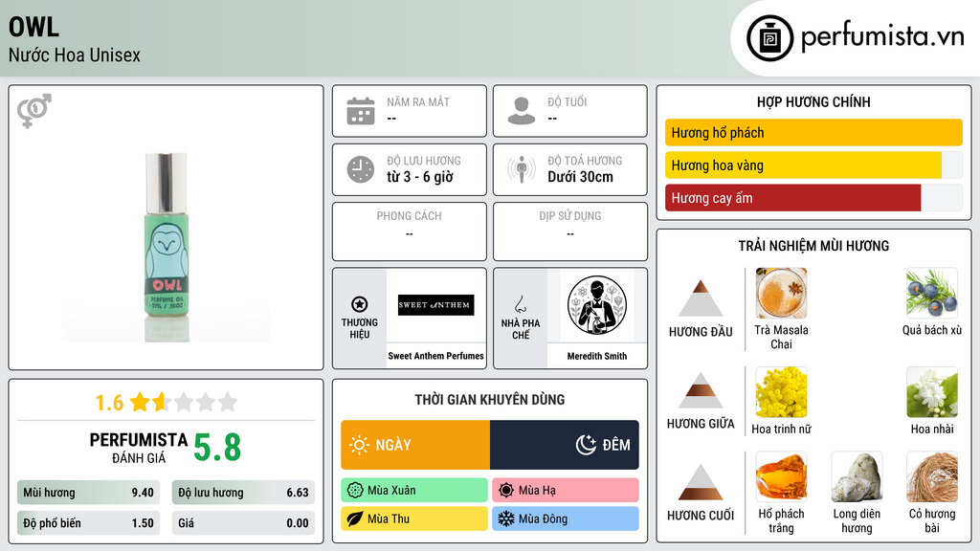Select the Mùa Xuân season bar
The image size is (980, 551).
coord(414,491)
